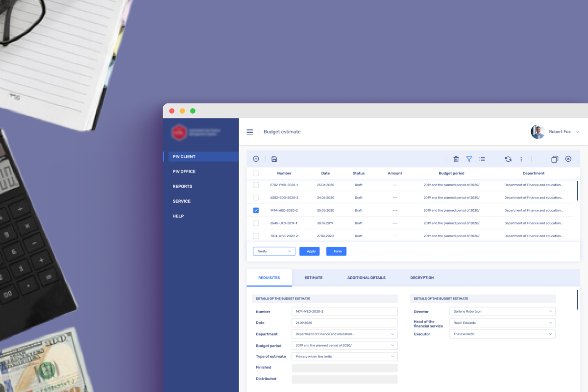Sort by the Status column header

coord(359,173)
